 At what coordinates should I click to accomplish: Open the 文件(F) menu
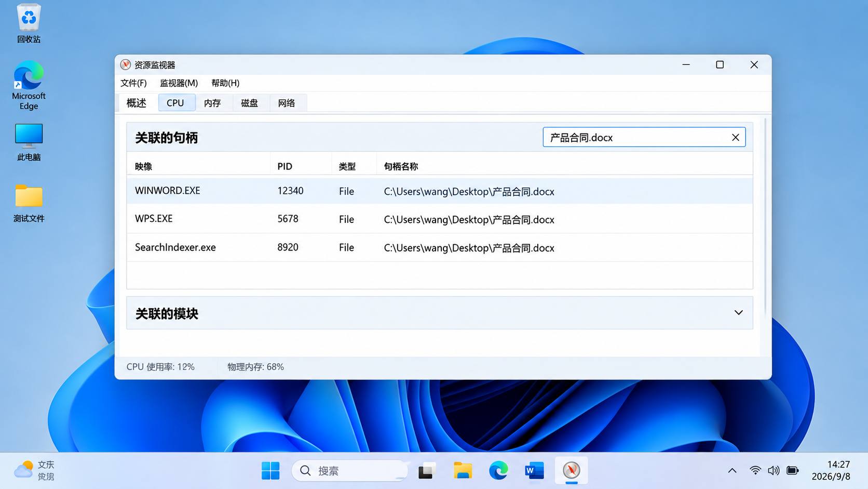coord(133,83)
